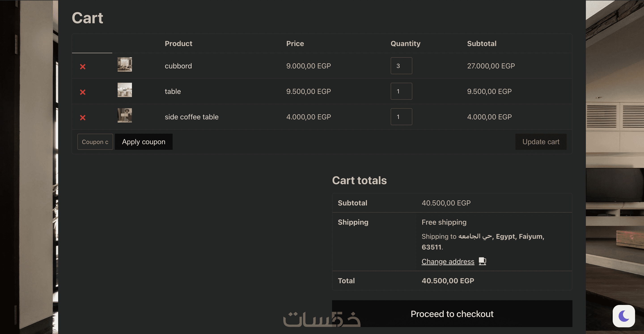Open side coffee table thumbnail
644x334 pixels.
coord(125,116)
